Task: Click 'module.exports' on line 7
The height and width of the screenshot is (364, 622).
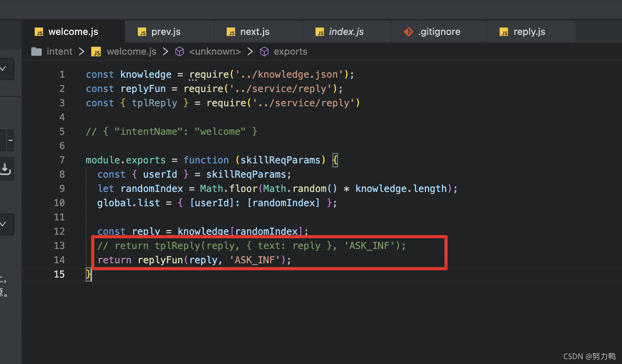Action: click(126, 160)
